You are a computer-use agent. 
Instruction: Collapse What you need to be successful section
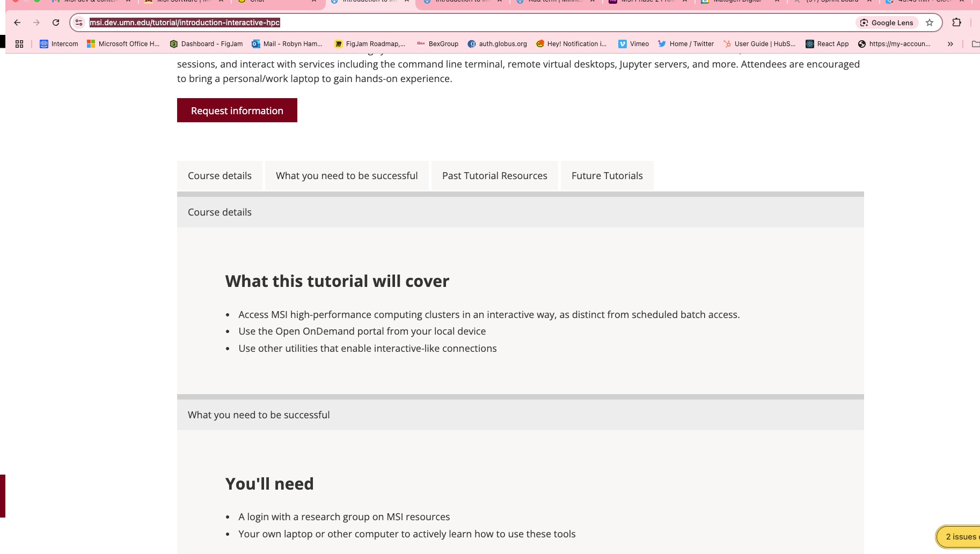coord(520,415)
